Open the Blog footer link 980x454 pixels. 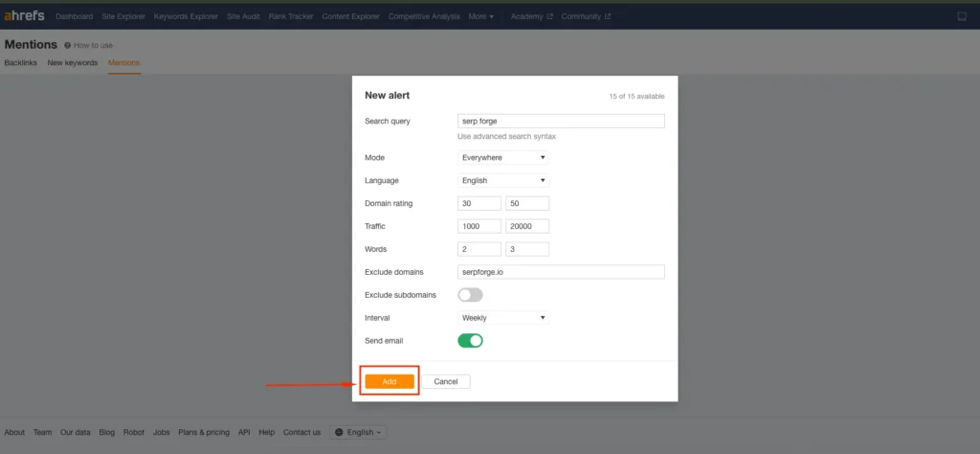107,432
